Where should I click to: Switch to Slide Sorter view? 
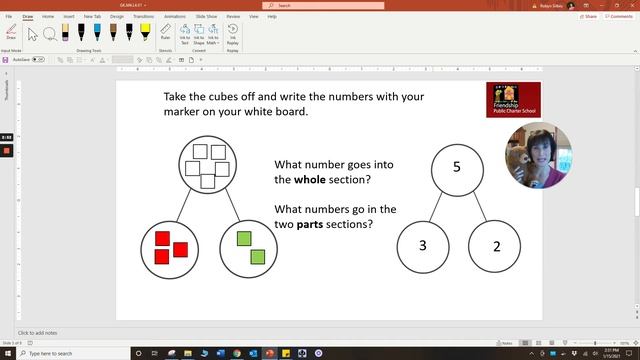538,343
